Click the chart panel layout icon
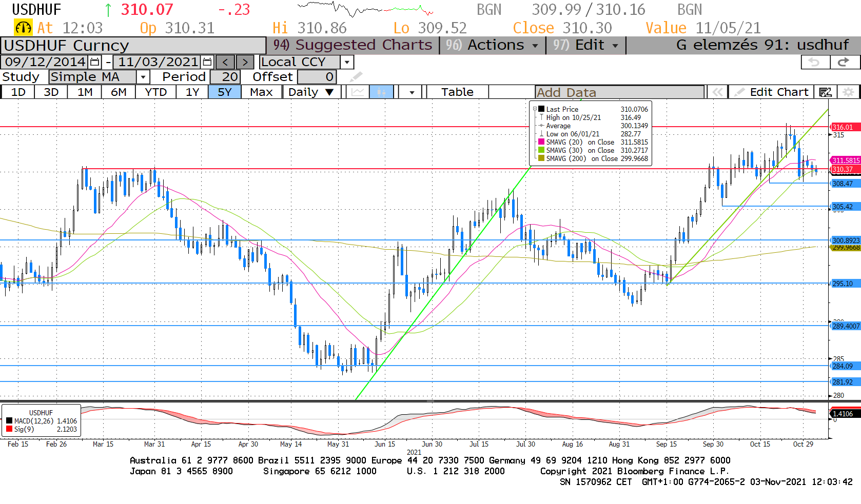Viewport: 861px width, 504px height. click(x=825, y=92)
